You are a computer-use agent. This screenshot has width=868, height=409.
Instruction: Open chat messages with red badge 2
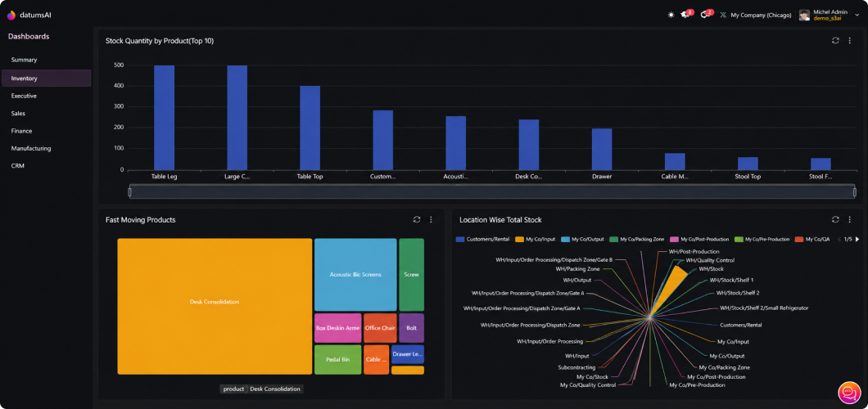pyautogui.click(x=707, y=15)
